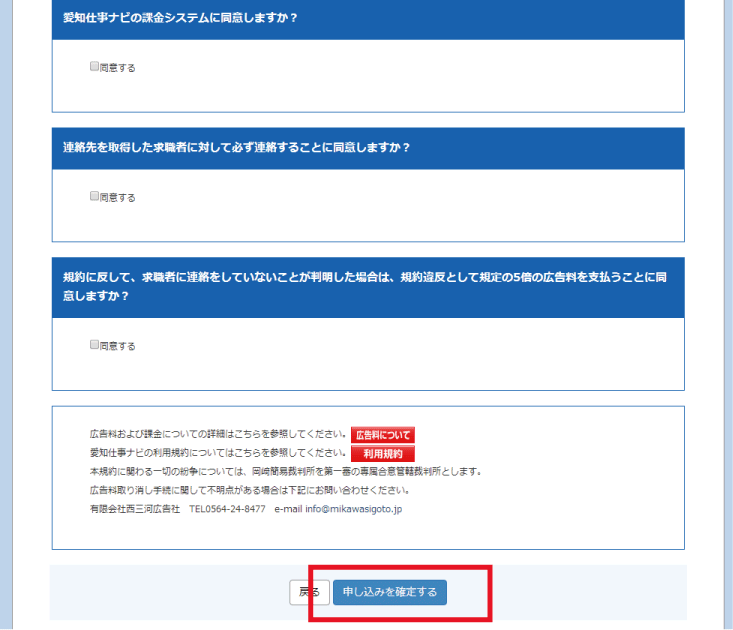Click the TEL0564-24-8477 phone number
The width and height of the screenshot is (733, 630).
pyautogui.click(x=227, y=509)
